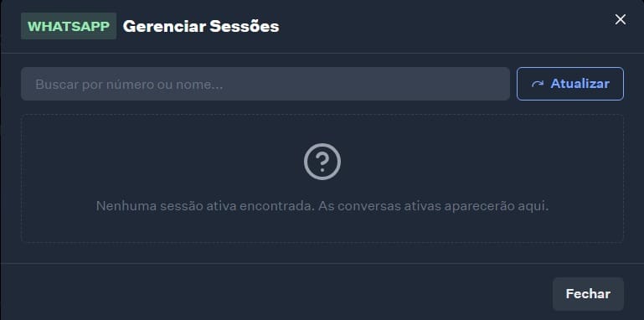Click the empty-state help icon above the message

322,162
